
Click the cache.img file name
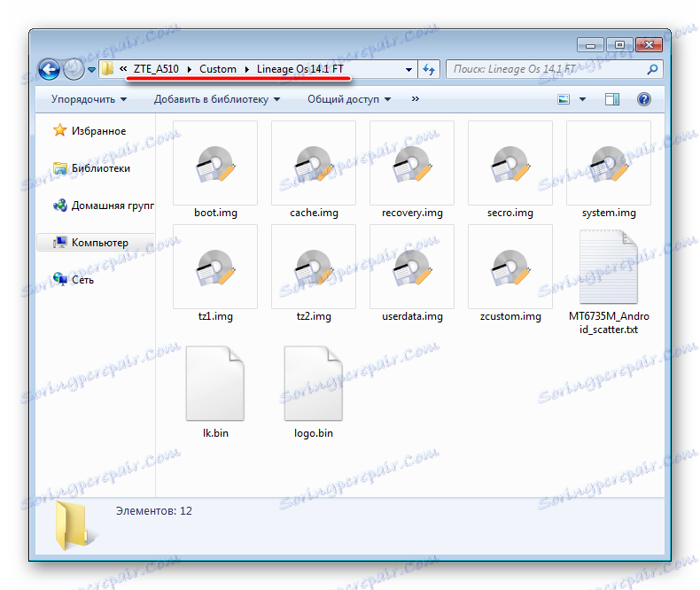[314, 213]
